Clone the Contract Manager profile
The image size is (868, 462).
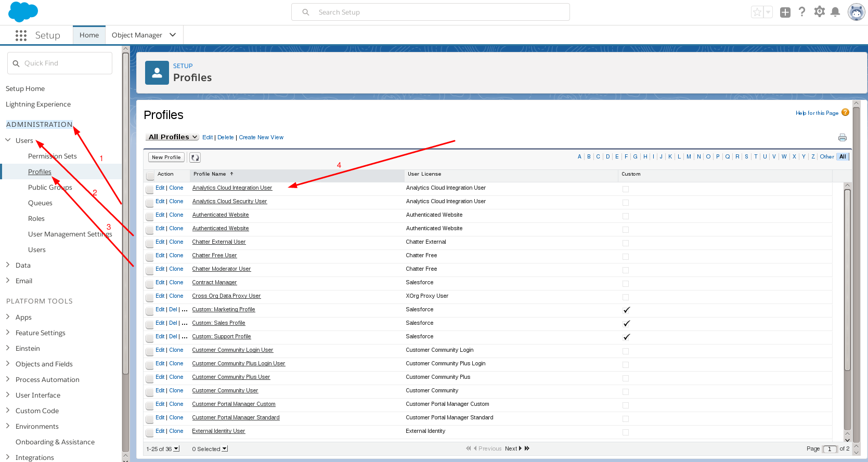pyautogui.click(x=176, y=283)
